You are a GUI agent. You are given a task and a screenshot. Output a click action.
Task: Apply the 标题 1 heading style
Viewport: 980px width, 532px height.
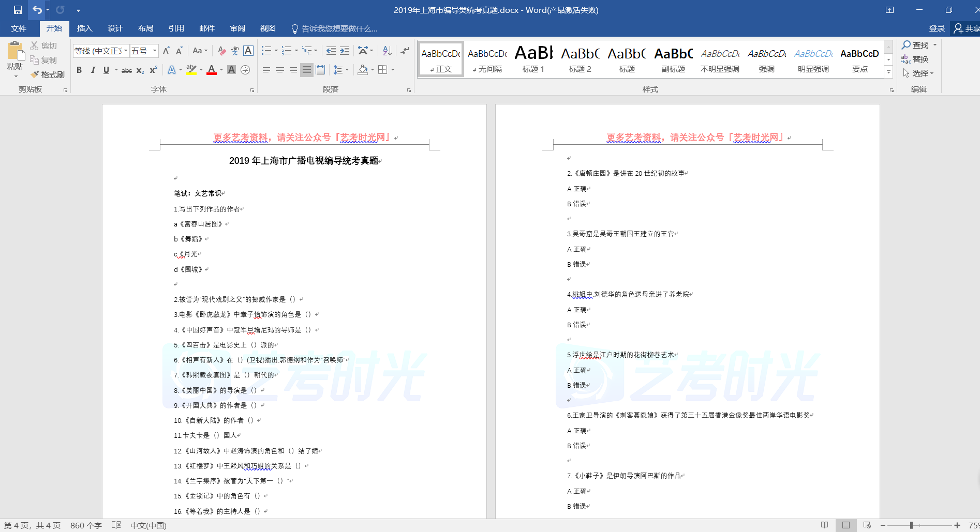533,59
